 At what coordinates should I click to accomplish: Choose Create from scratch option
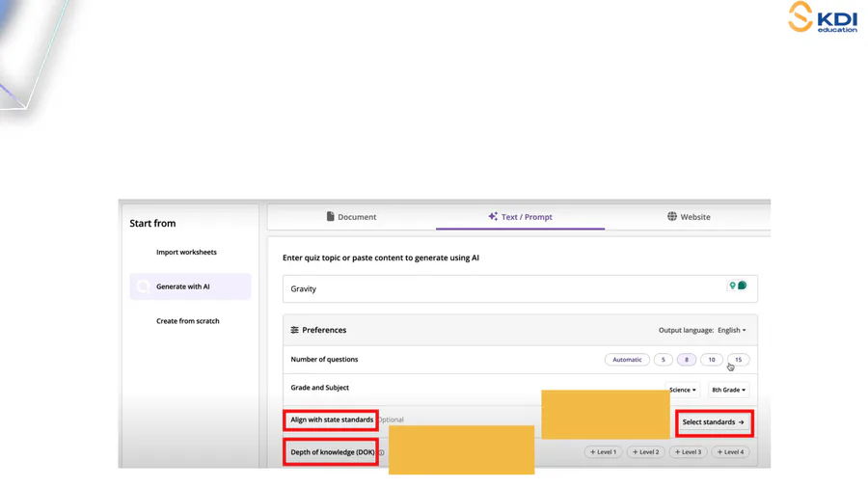click(187, 321)
